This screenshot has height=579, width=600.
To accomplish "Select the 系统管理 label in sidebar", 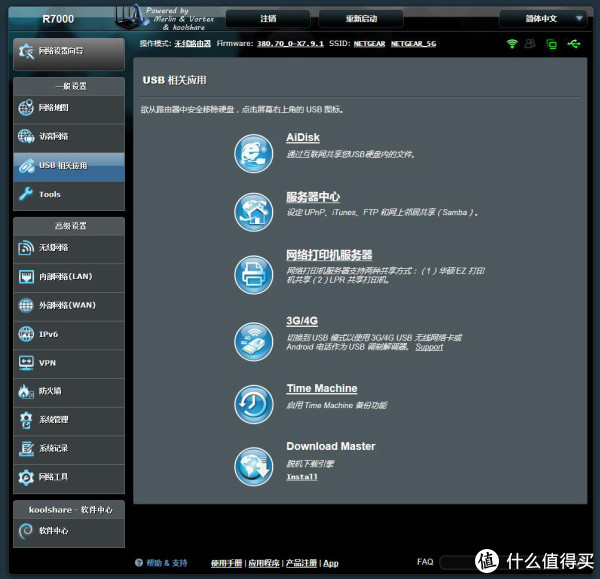I will pos(54,420).
